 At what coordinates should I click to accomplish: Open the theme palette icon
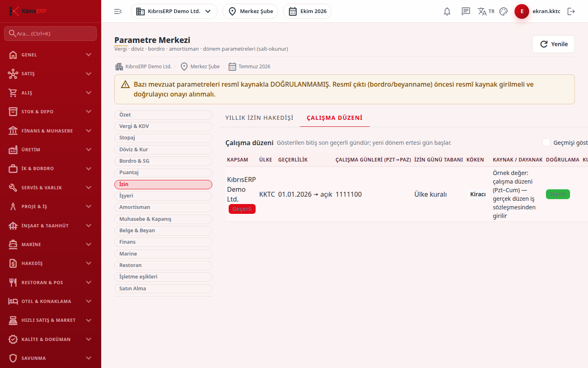[x=503, y=11]
